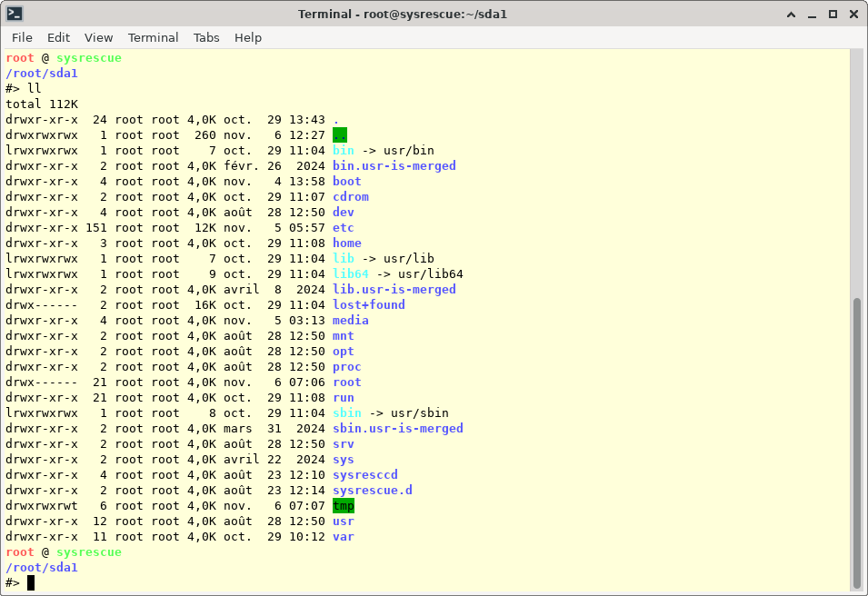
Task: Click the highlighted parent directory '..' entry
Action: [340, 134]
